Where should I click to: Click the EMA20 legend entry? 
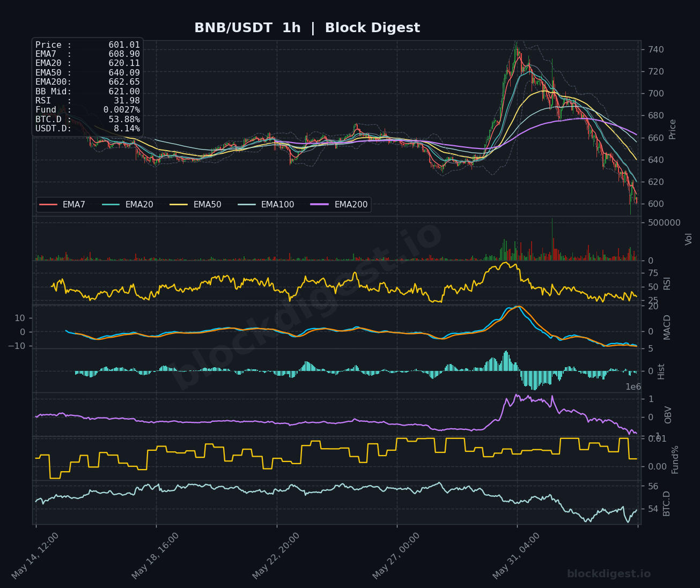pos(127,205)
